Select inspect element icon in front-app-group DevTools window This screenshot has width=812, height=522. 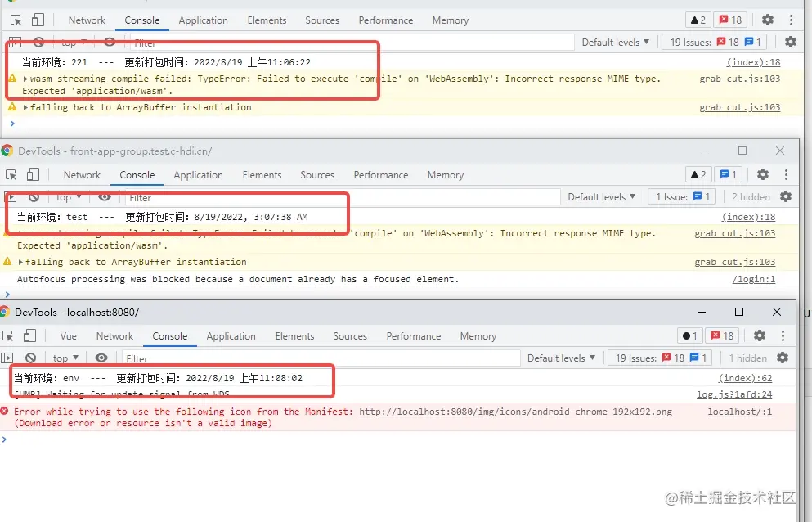[11, 175]
